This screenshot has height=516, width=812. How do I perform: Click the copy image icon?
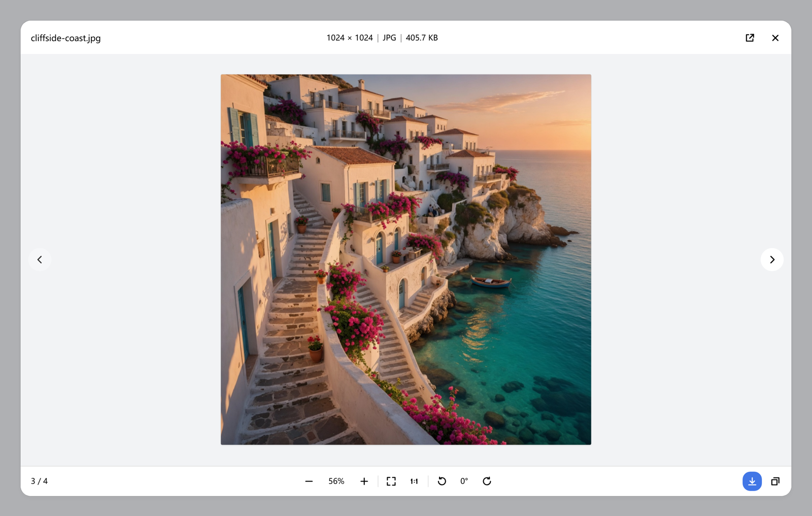(775, 481)
